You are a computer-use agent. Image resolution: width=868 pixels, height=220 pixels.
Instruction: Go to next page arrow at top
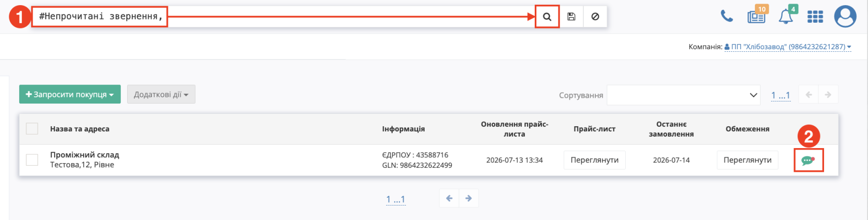coord(828,95)
